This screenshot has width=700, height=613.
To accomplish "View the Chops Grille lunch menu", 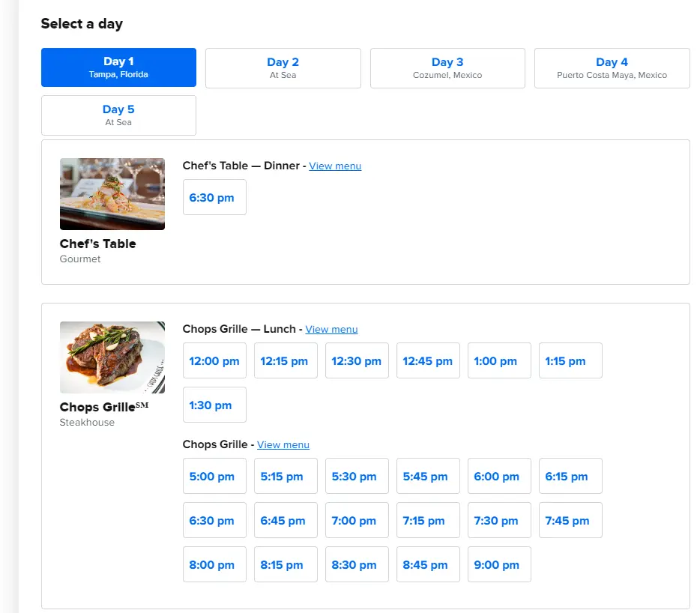I will (x=331, y=329).
